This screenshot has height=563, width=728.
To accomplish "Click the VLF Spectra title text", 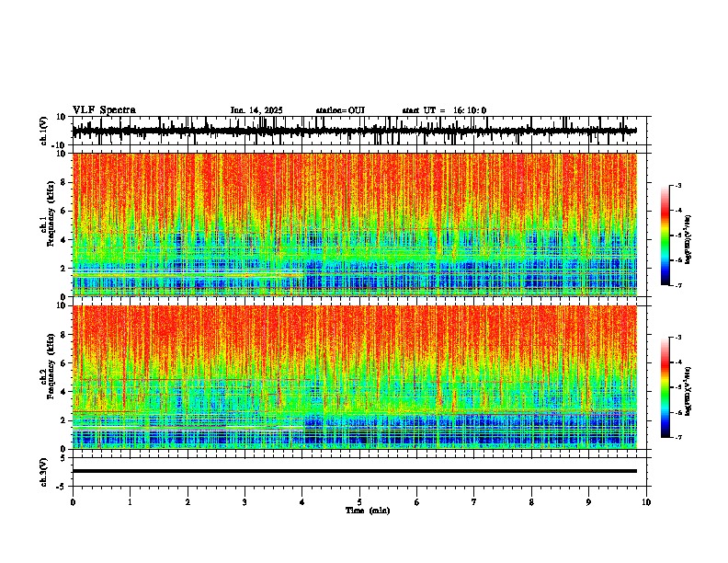I will tap(104, 110).
